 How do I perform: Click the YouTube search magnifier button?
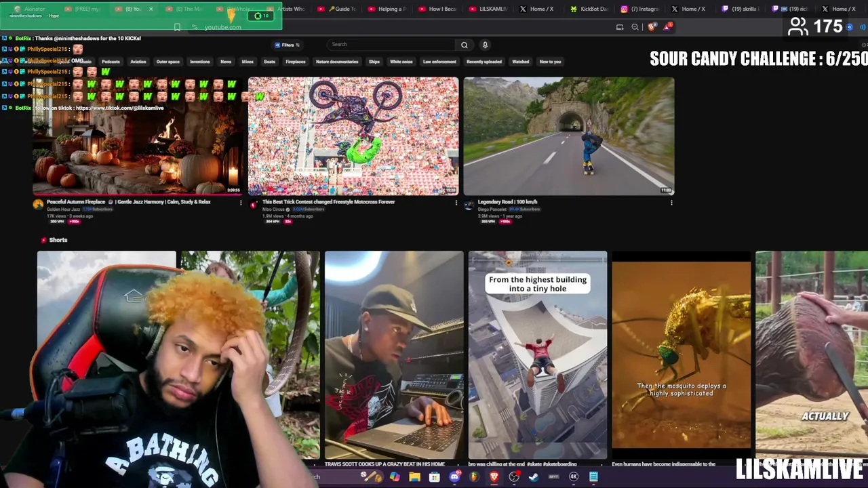[464, 45]
